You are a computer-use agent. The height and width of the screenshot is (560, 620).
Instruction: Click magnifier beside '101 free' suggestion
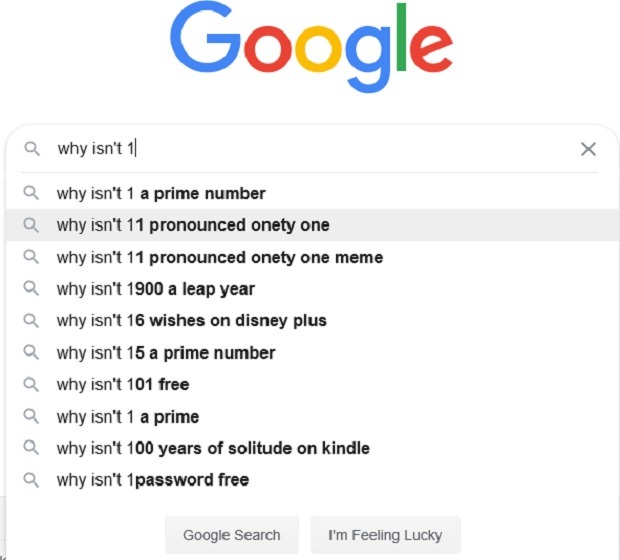tap(31, 384)
